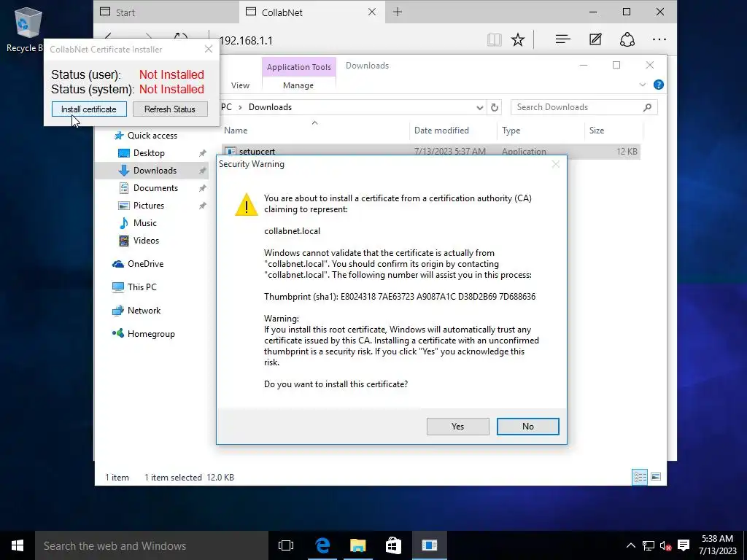Select Music in navigation pane

[144, 223]
